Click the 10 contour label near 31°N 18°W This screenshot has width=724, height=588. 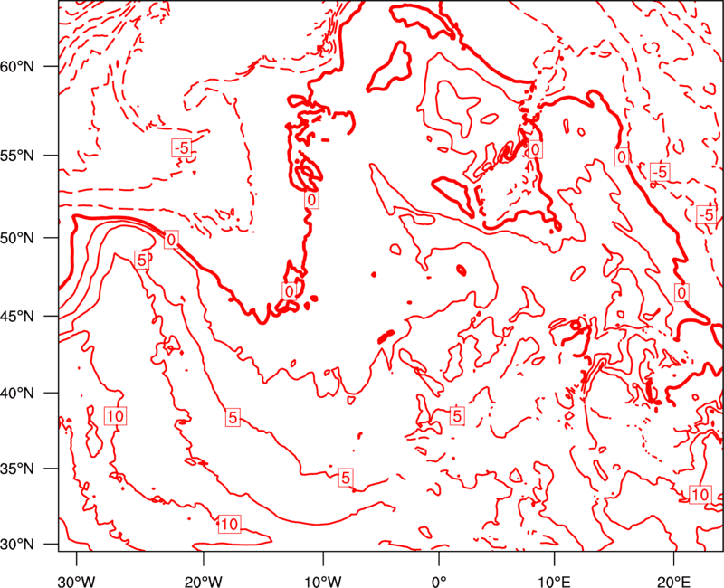tap(230, 524)
